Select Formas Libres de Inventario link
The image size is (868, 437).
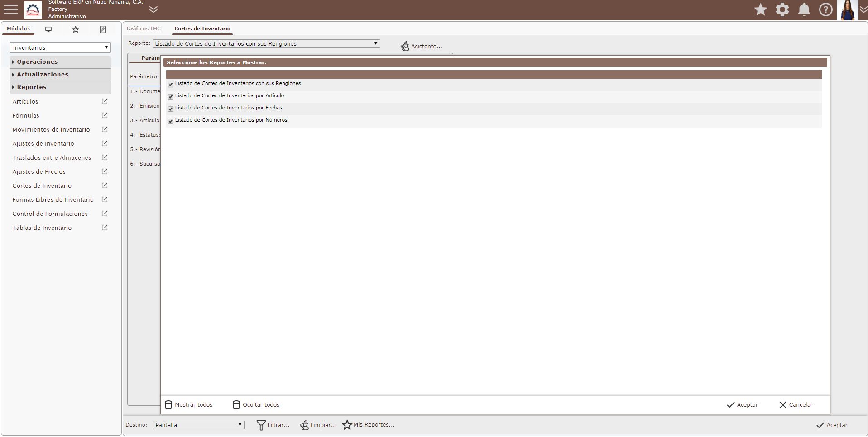point(53,200)
